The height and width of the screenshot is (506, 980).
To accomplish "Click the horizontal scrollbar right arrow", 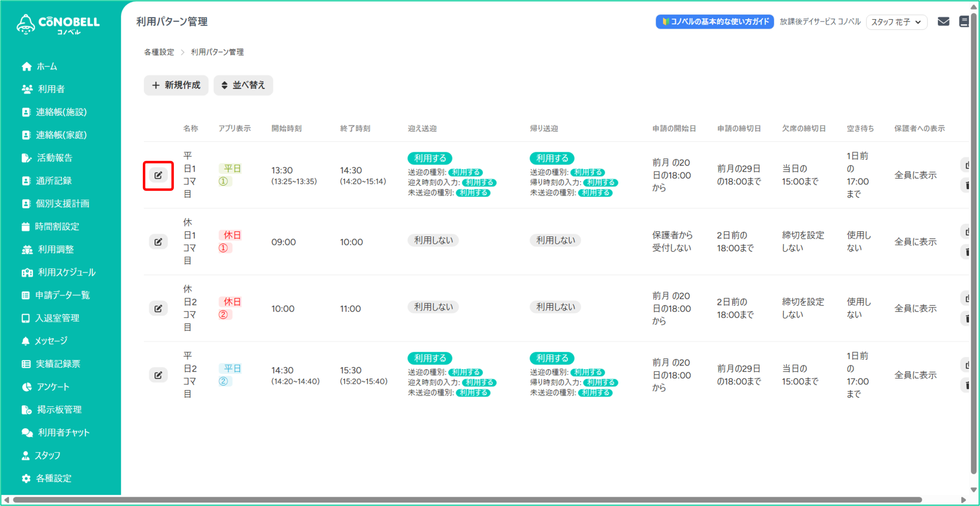I will [964, 500].
